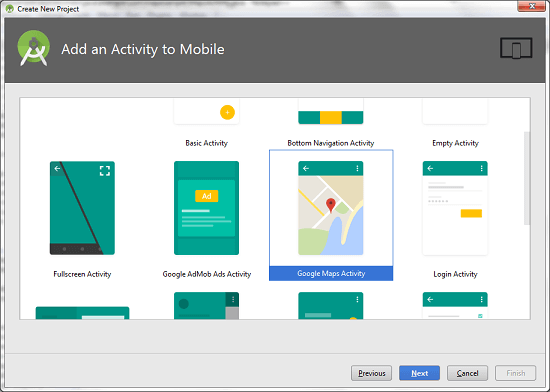Click the Basic Activity label
The width and height of the screenshot is (550, 392).
coord(207,143)
